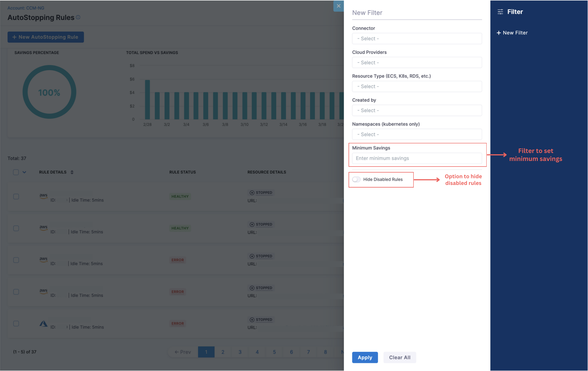Go to page 3 of rules

[240, 352]
